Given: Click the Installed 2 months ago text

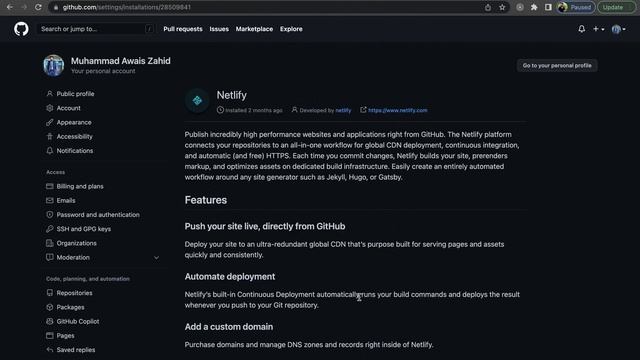Looking at the screenshot, I should (x=253, y=110).
